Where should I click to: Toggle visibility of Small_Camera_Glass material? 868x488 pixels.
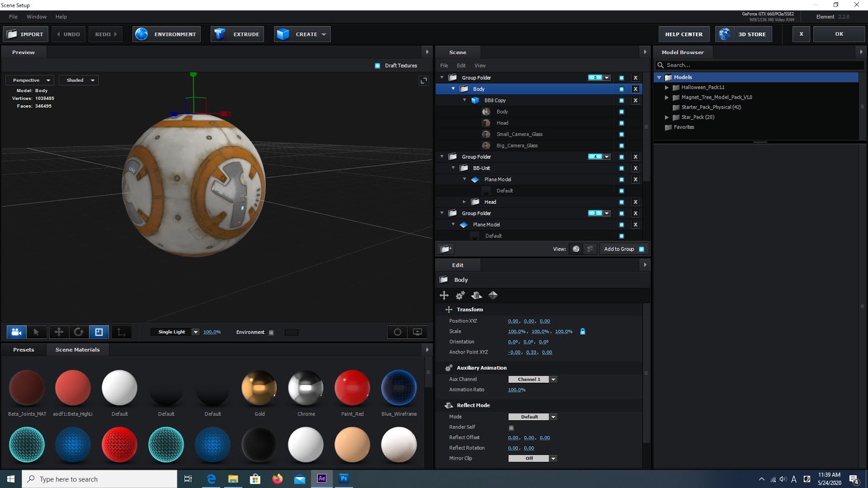tap(622, 134)
